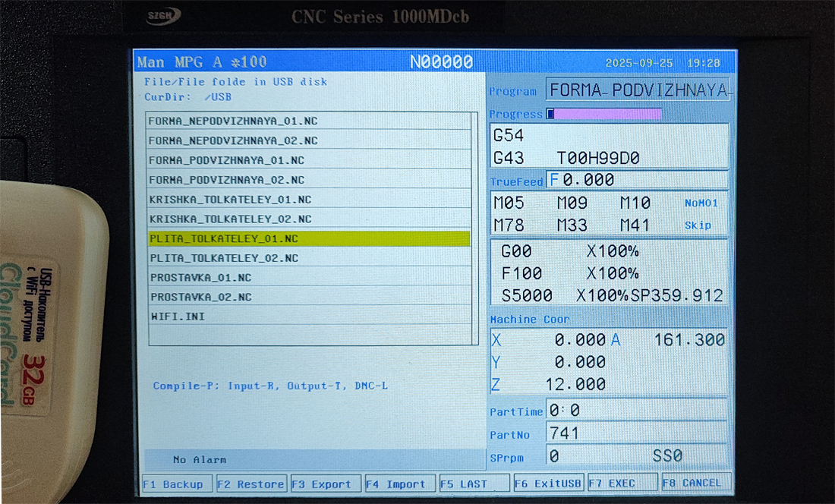Click the Program name field

[638, 90]
